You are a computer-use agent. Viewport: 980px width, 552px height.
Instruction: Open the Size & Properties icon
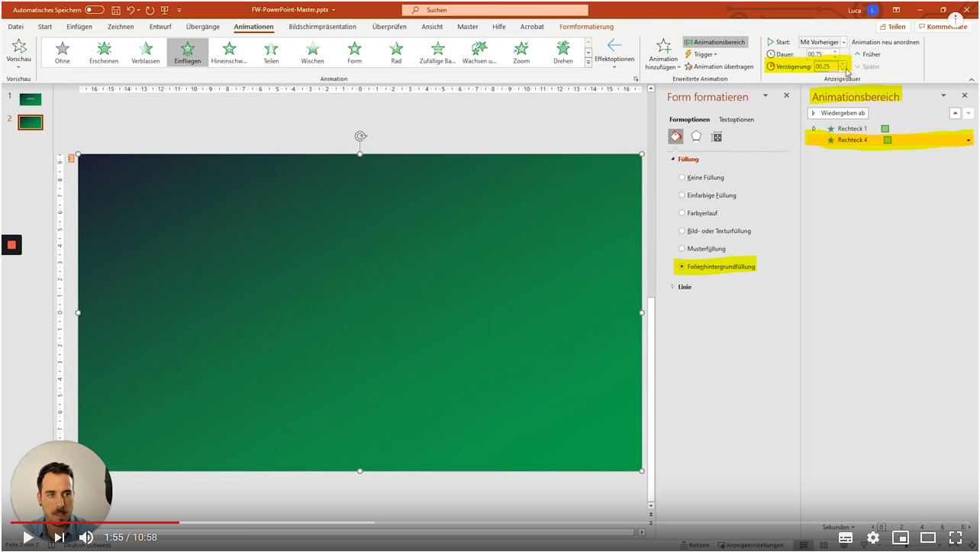tap(717, 137)
